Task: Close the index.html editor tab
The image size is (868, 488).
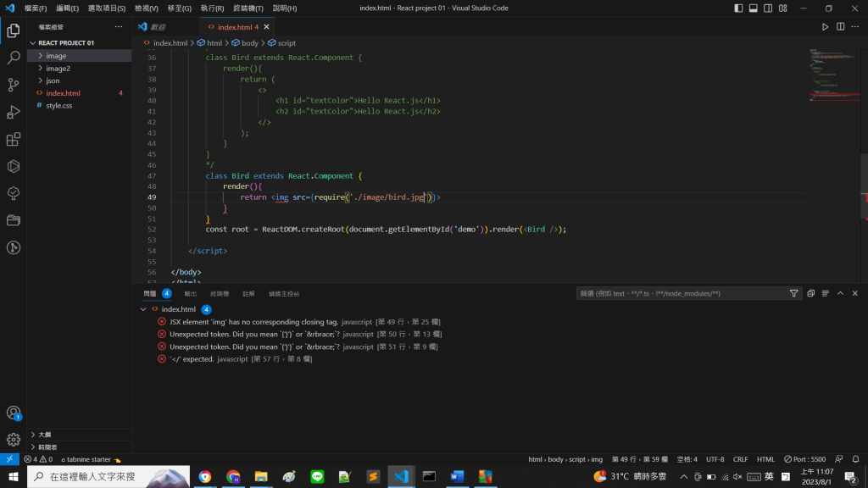Action: point(267,26)
